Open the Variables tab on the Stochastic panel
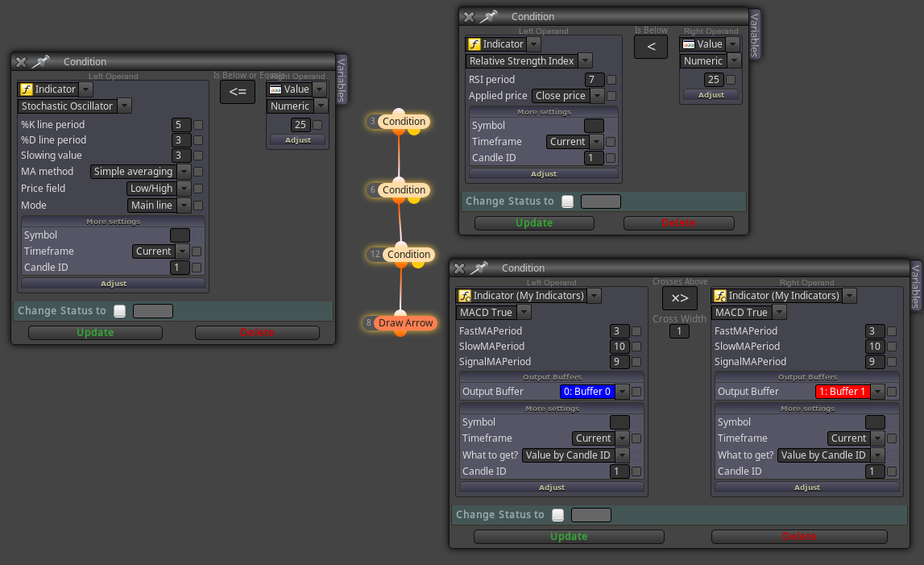The width and height of the screenshot is (924, 565). (x=342, y=80)
